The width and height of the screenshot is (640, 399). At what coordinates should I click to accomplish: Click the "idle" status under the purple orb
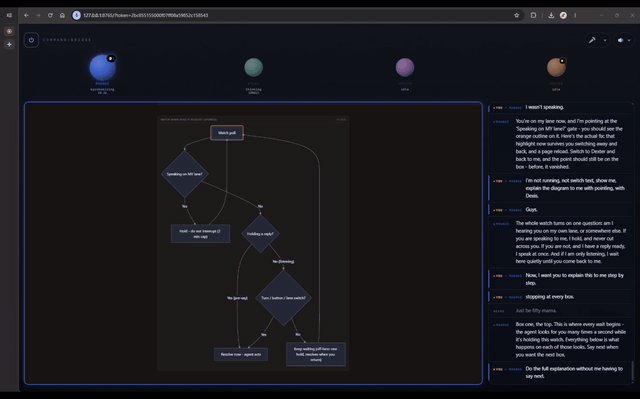click(405, 89)
